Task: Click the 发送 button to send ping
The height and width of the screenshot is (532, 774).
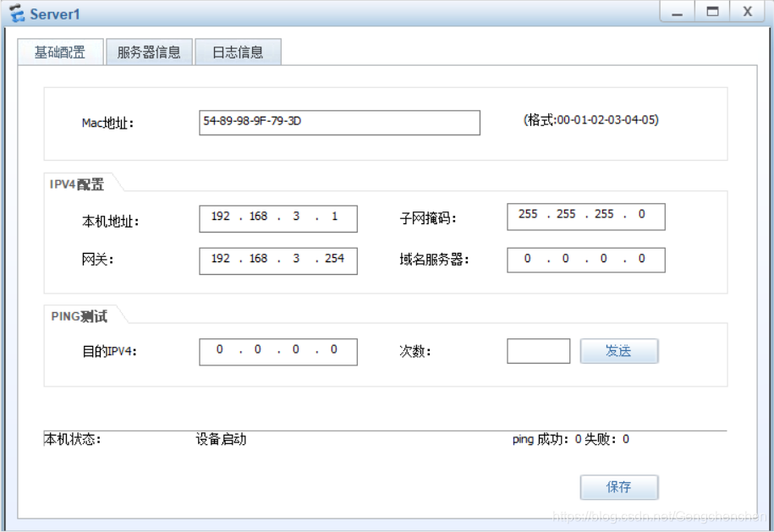Action: 619,351
